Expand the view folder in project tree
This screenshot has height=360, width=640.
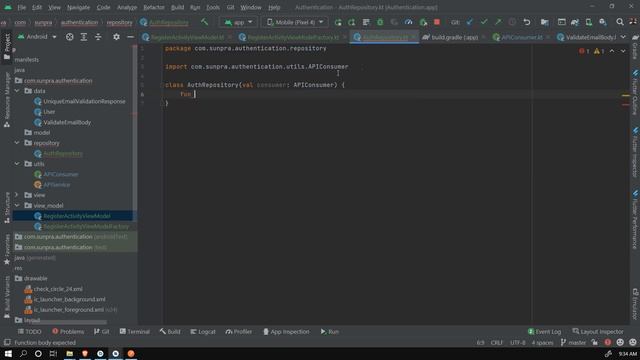pos(17,195)
